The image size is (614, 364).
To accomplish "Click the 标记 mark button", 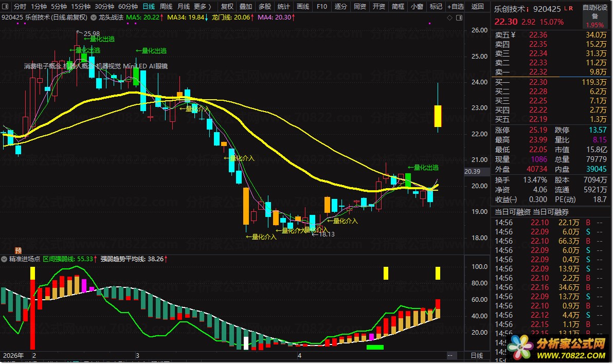I will [436, 6].
